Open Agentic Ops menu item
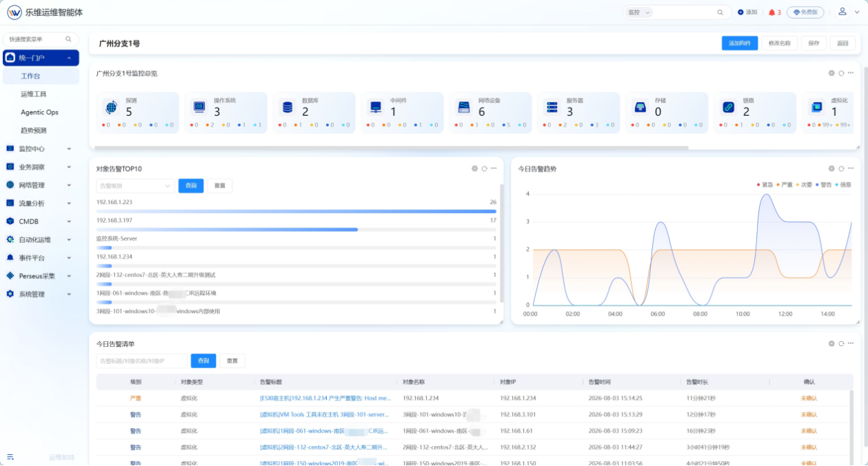The height and width of the screenshot is (466, 868). pyautogui.click(x=39, y=112)
